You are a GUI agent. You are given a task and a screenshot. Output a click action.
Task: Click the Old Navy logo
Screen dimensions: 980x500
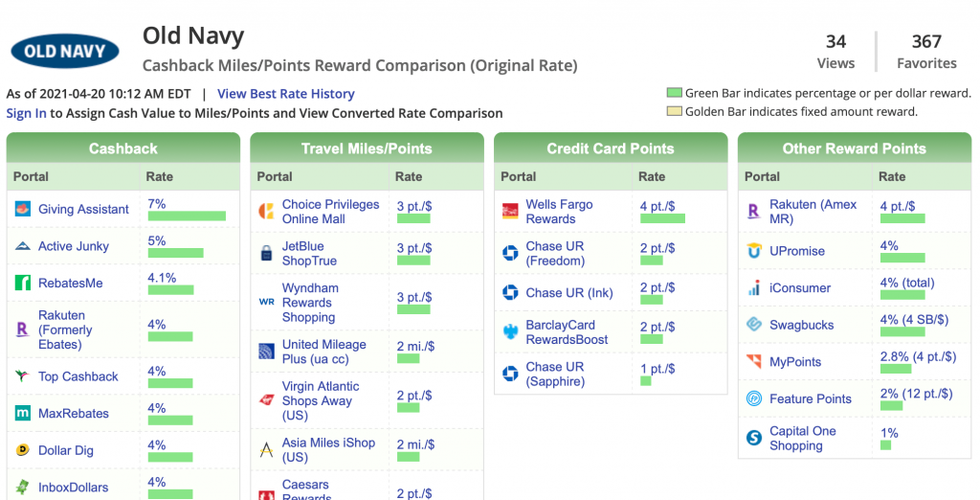65,51
